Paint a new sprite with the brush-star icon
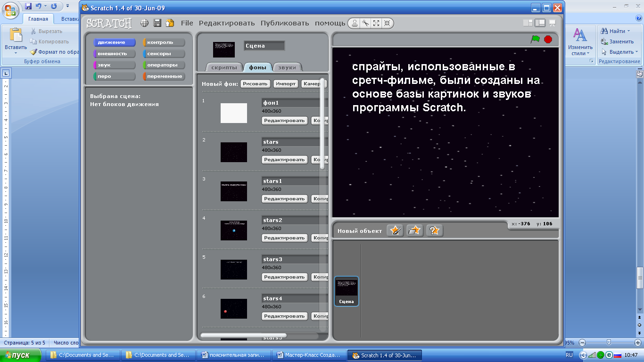Viewport: 644px width, 362px height. (395, 230)
